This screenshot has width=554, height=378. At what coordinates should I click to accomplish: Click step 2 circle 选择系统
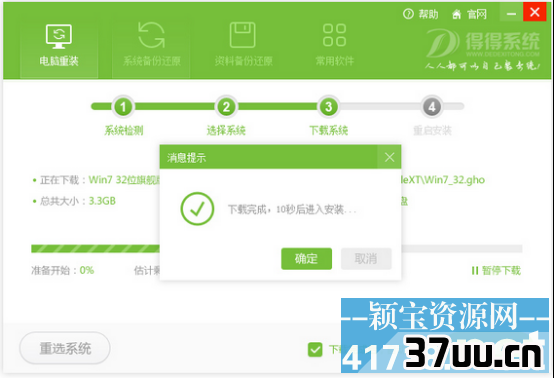click(x=226, y=107)
